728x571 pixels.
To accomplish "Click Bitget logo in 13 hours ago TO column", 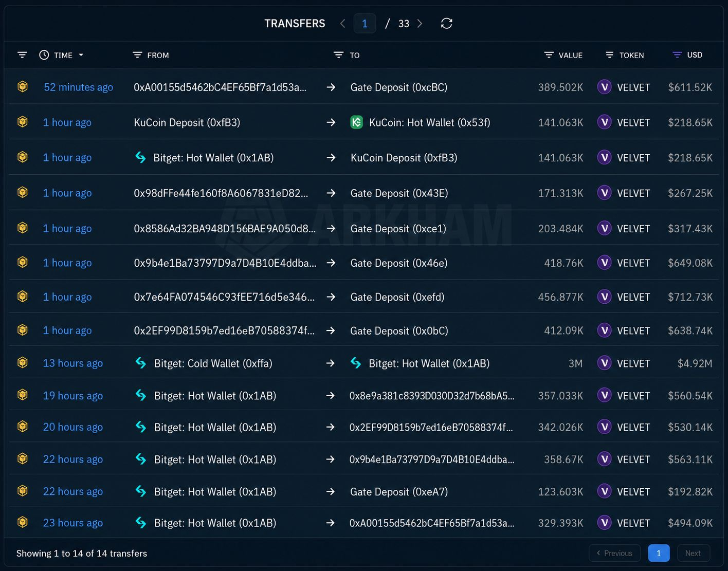I will [x=356, y=363].
